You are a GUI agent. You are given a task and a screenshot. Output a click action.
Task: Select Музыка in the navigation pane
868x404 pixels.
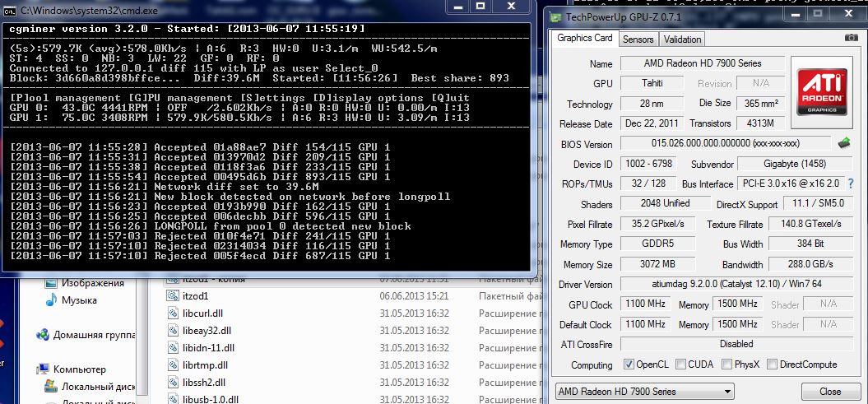(x=79, y=300)
